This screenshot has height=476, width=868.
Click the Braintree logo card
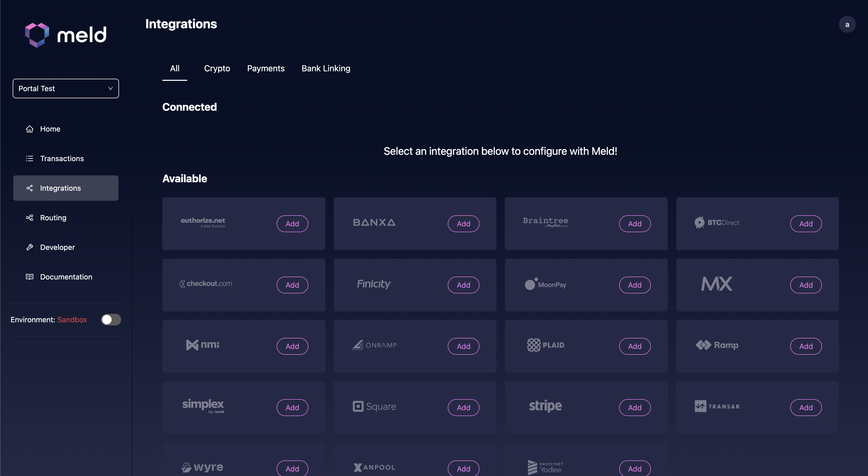pyautogui.click(x=545, y=222)
